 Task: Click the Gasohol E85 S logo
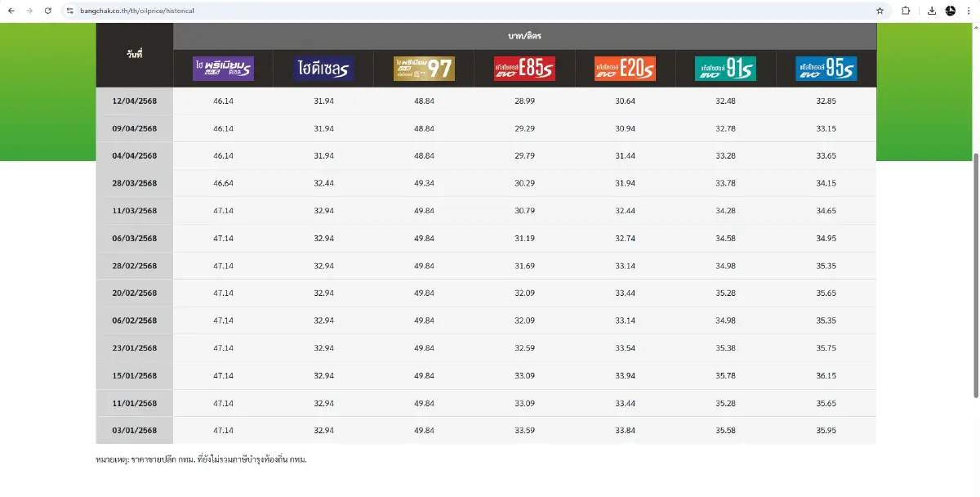pyautogui.click(x=523, y=69)
